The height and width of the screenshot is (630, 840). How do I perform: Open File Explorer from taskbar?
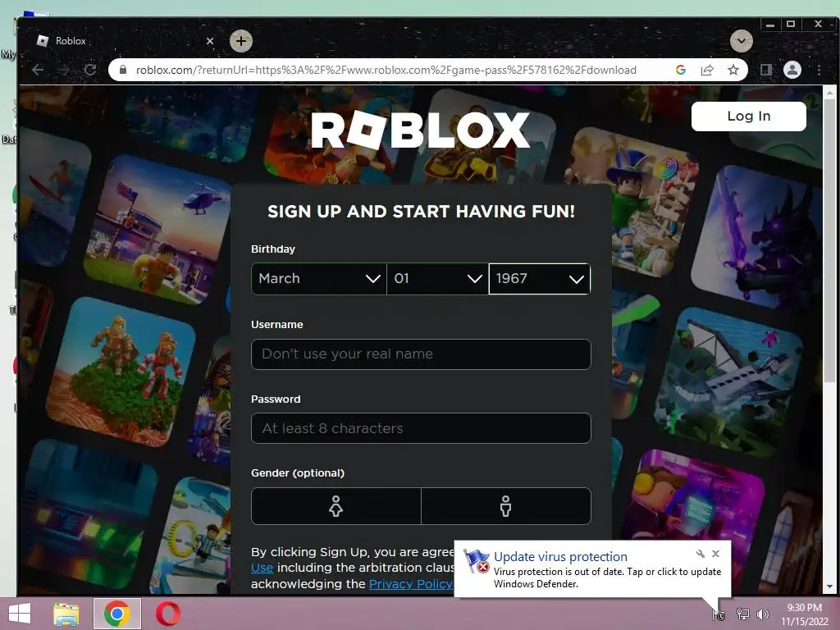(x=66, y=614)
